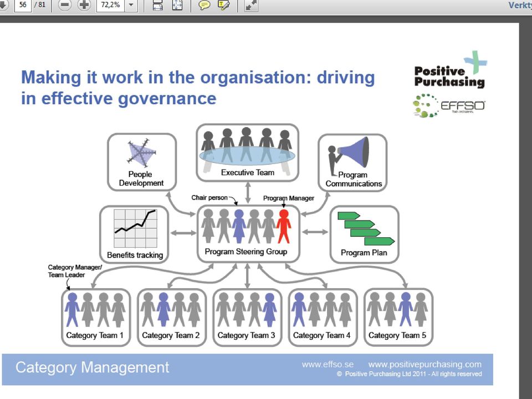Open the Verktyg tools pane
The width and height of the screenshot is (532, 399).
tap(520, 5)
